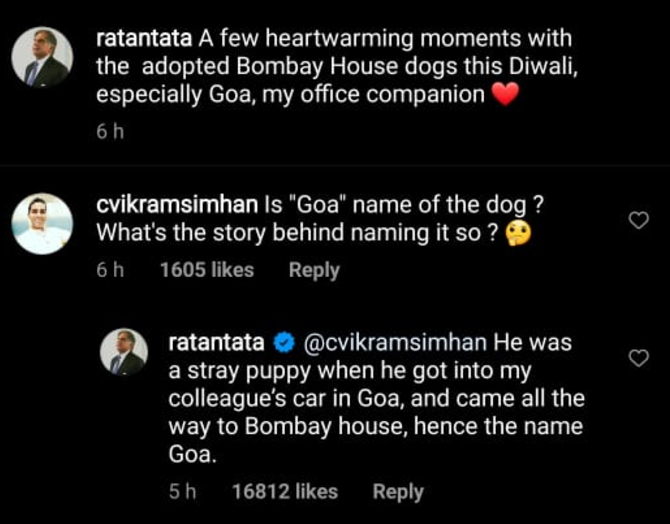670x524 pixels.
Task: Click the 5 h timestamp on reply
Action: point(183,491)
